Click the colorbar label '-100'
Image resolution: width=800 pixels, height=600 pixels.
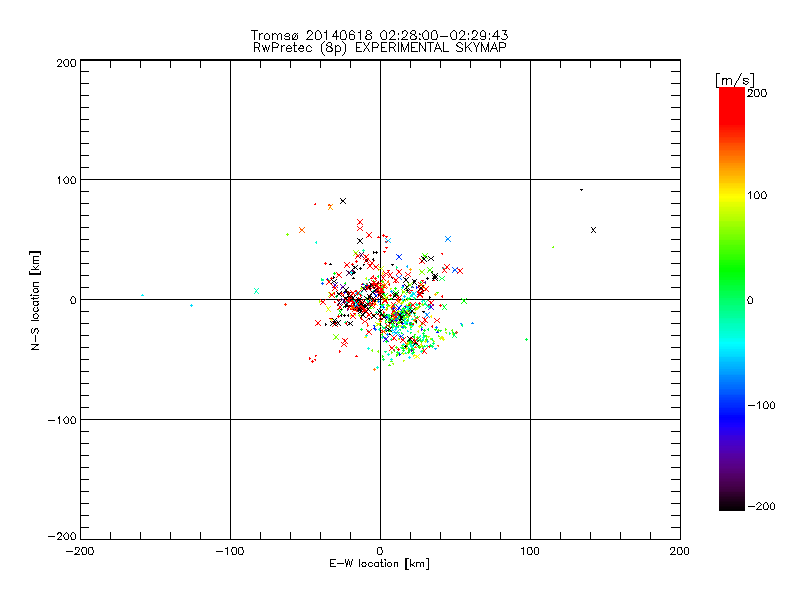click(x=761, y=406)
